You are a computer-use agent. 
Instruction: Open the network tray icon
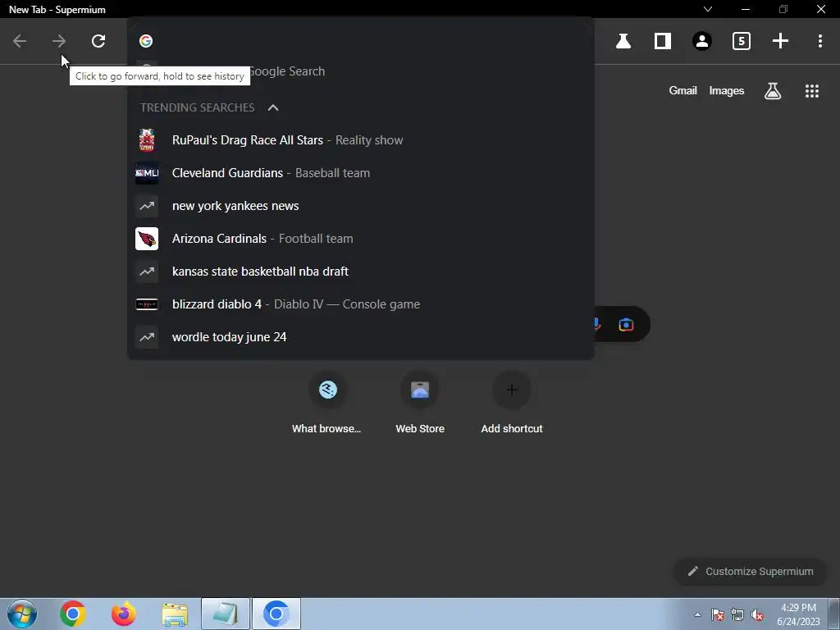click(x=737, y=614)
